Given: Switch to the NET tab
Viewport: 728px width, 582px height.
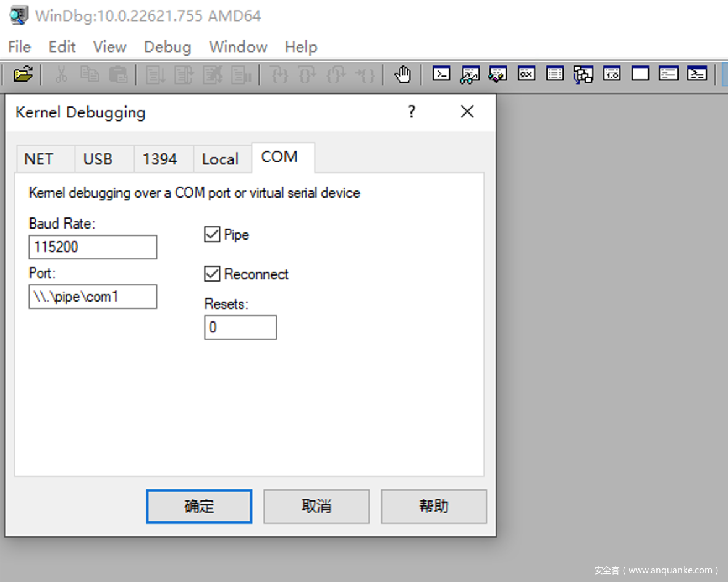Looking at the screenshot, I should point(46,159).
